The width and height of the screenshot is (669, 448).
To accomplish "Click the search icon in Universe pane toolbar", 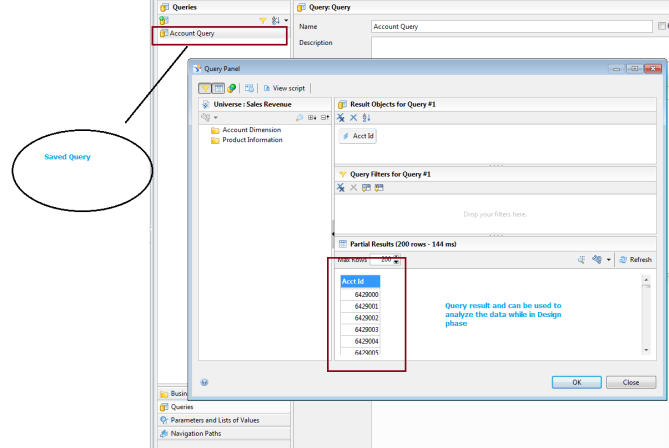I will 299,118.
